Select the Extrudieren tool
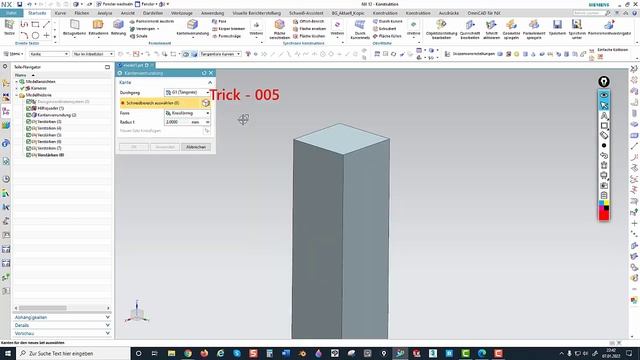The height and width of the screenshot is (360, 640). coord(98,27)
